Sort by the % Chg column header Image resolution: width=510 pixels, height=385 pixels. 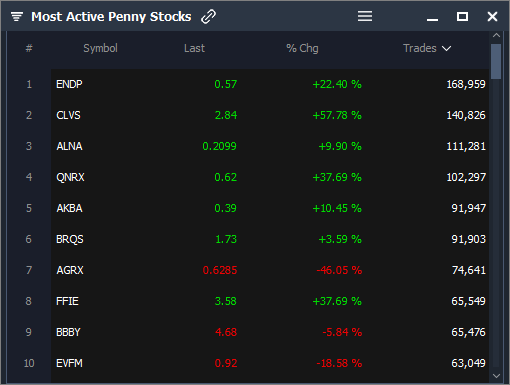click(x=302, y=48)
